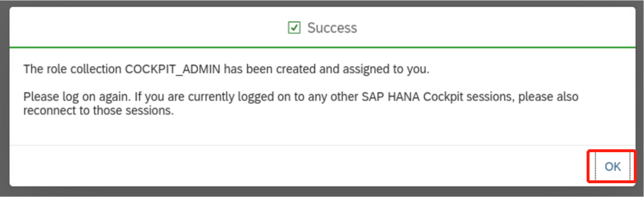Screen dimensions: 644x197
Task: Click the COCKPIT_ADMIN role collection name
Action: (173, 69)
